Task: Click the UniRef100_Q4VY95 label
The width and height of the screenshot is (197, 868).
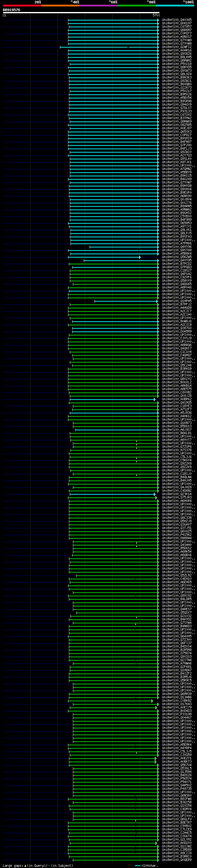Action: click(177, 260)
